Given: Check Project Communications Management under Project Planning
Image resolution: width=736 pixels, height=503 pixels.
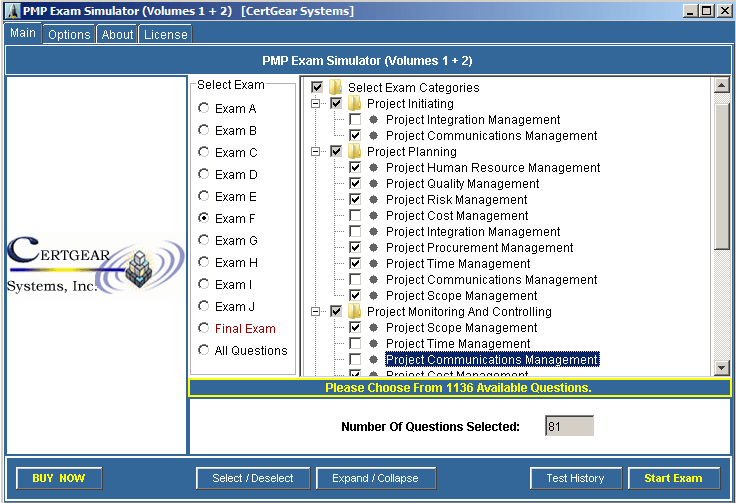Looking at the screenshot, I should 355,279.
